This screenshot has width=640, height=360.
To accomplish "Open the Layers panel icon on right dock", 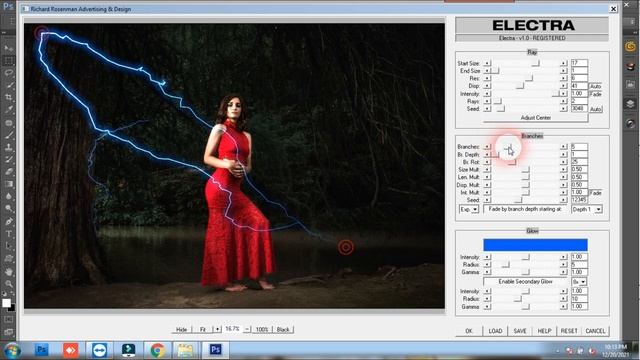I will pyautogui.click(x=630, y=104).
